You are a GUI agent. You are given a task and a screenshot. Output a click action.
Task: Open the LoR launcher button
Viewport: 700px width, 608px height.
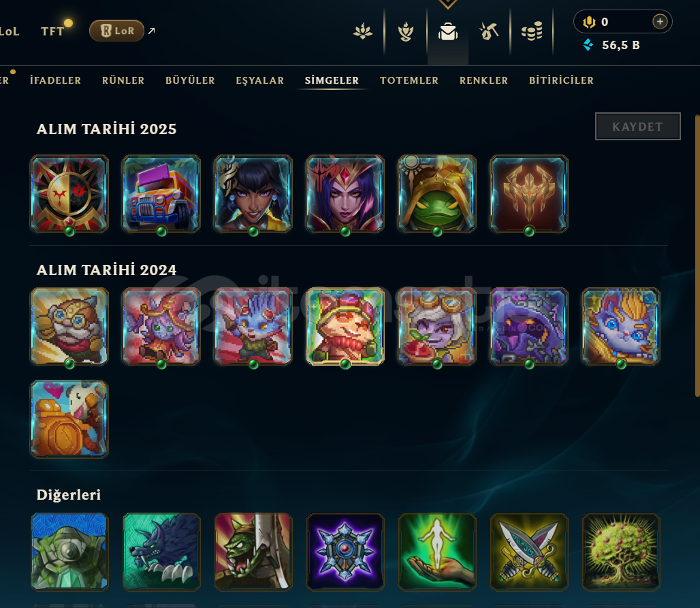(116, 31)
